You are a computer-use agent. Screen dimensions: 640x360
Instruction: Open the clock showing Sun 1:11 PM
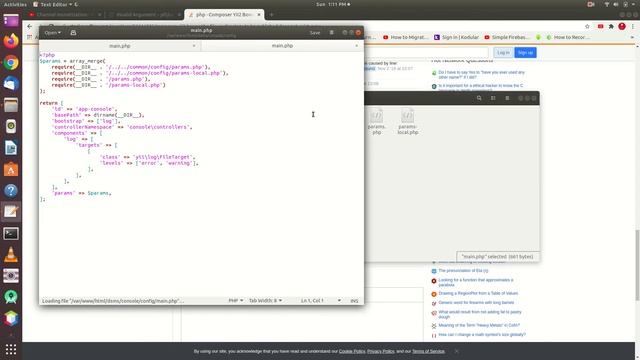coord(333,4)
